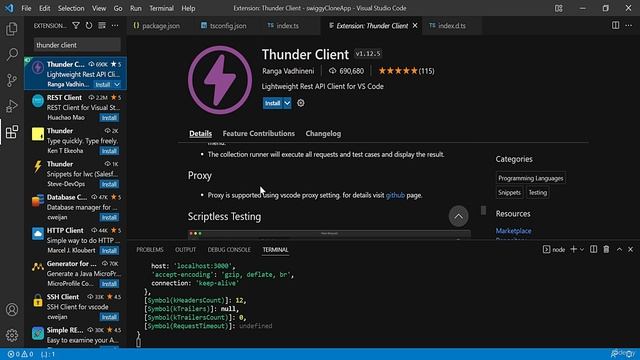Click the VS Code logo icon
Viewport: 640px width, 360px height.
pyautogui.click(x=9, y=8)
